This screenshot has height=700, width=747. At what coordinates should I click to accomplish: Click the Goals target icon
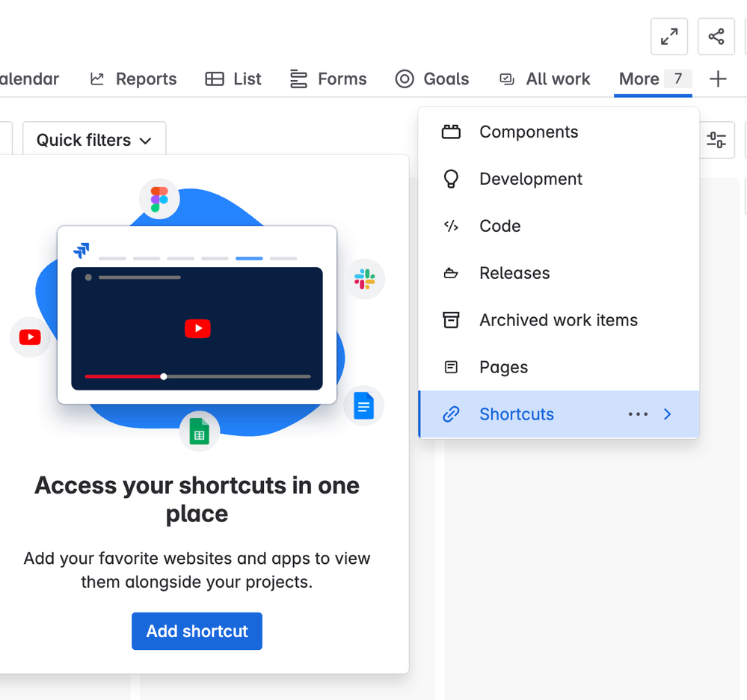click(405, 79)
